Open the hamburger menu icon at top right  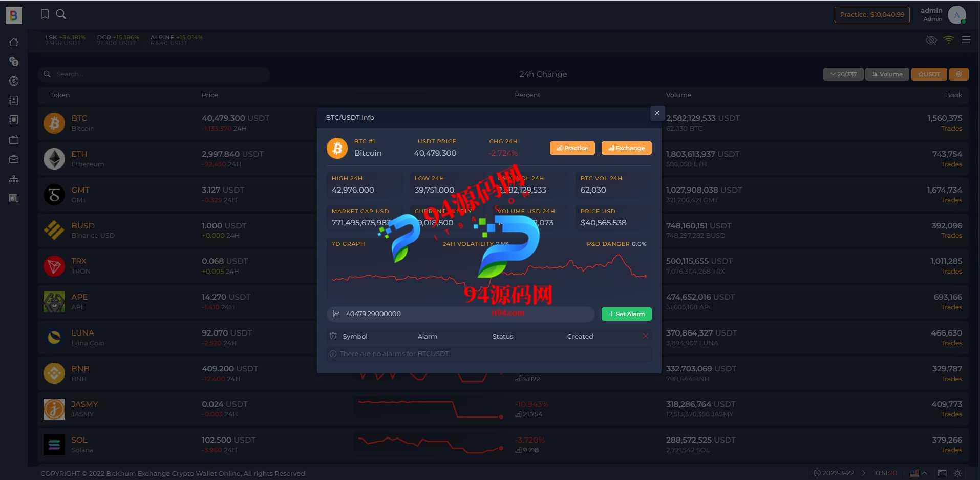point(966,40)
